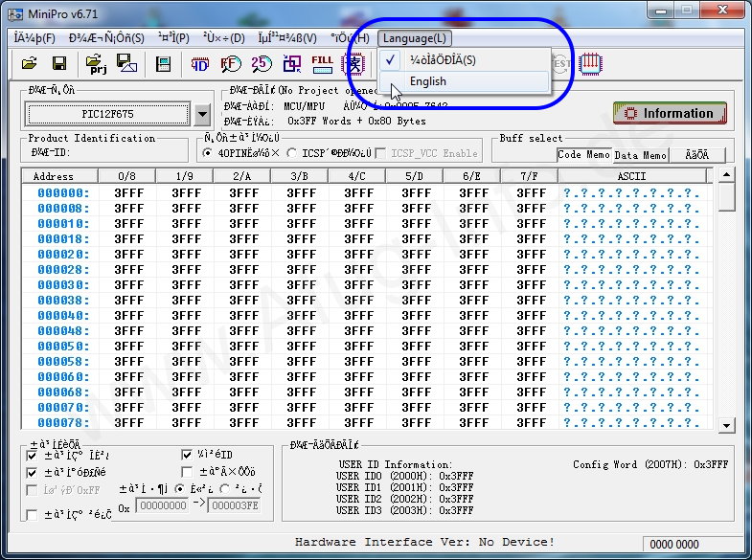
Task: Click the open file folder icon
Action: [30, 63]
